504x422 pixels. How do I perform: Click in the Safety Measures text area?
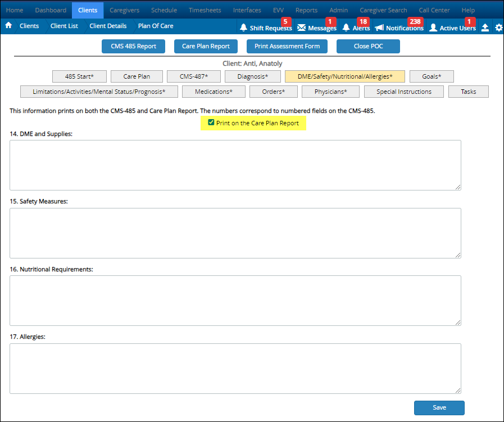(x=235, y=233)
